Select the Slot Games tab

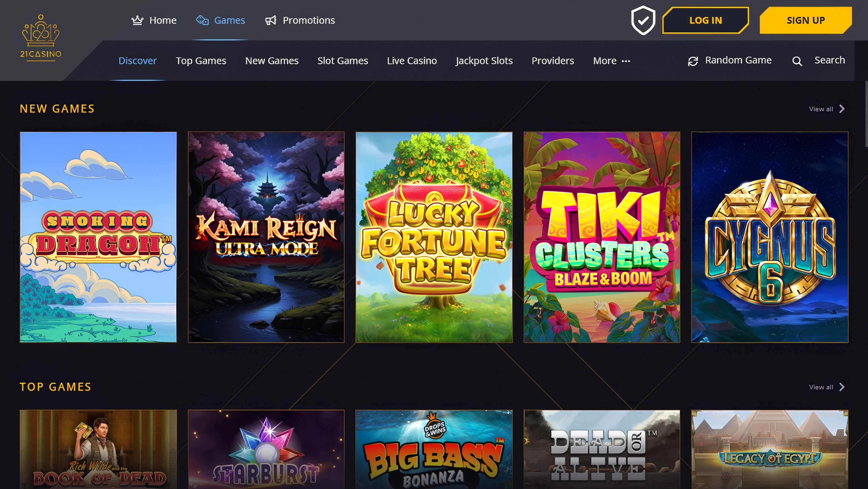[343, 61]
